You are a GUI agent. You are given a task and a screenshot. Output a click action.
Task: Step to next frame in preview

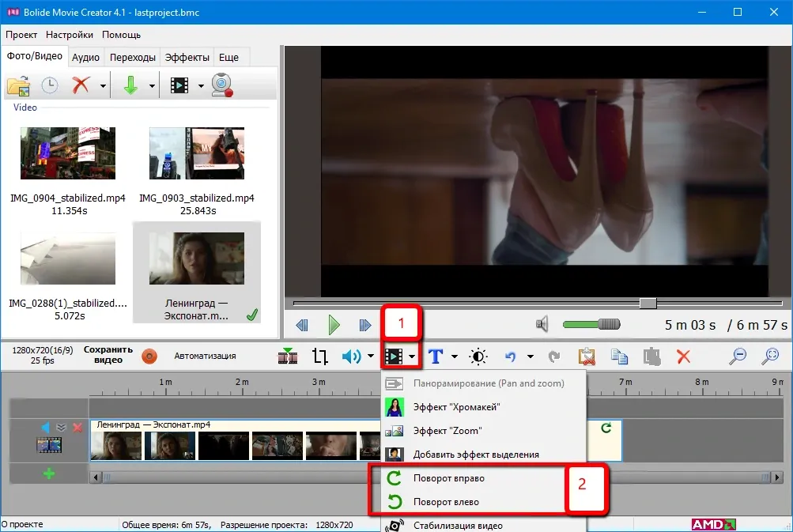click(x=365, y=325)
